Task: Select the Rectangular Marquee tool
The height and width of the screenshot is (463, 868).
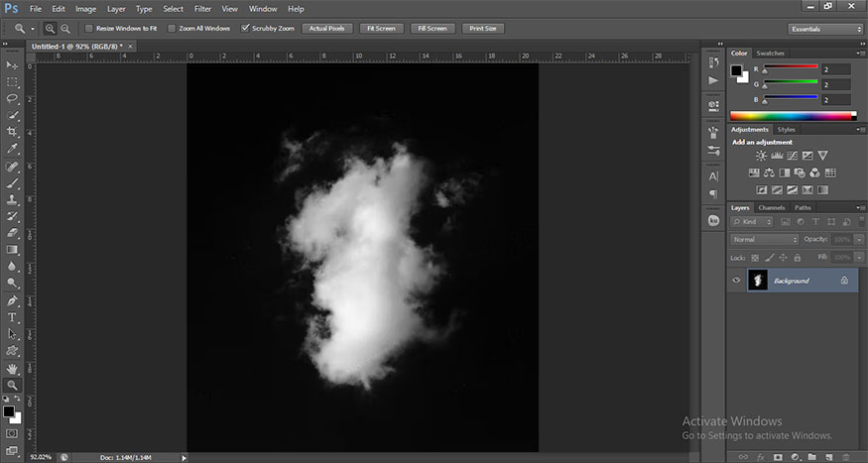Action: 12,82
